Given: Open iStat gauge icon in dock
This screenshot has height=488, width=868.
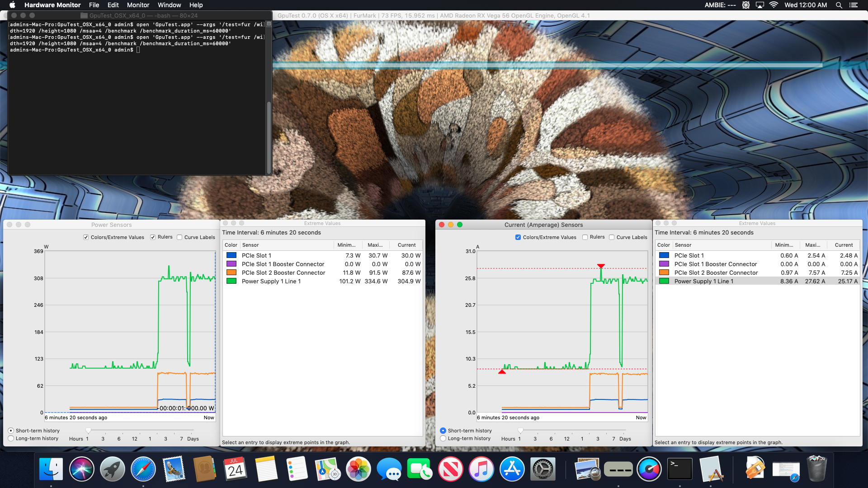Looking at the screenshot, I should click(x=649, y=469).
